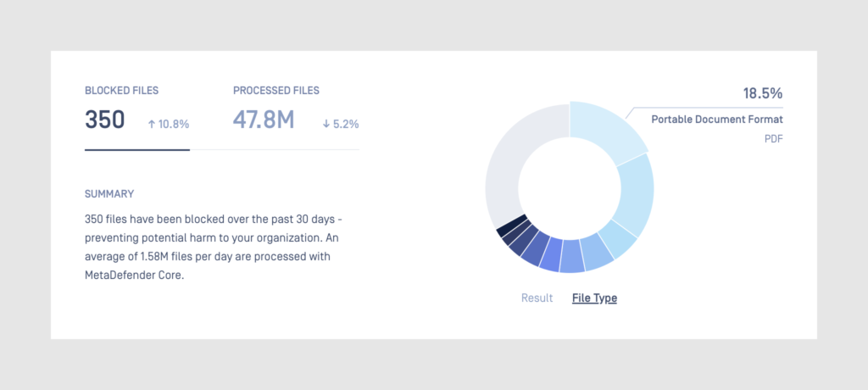Switch to the Processed Files tab
868x390 pixels.
point(276,90)
